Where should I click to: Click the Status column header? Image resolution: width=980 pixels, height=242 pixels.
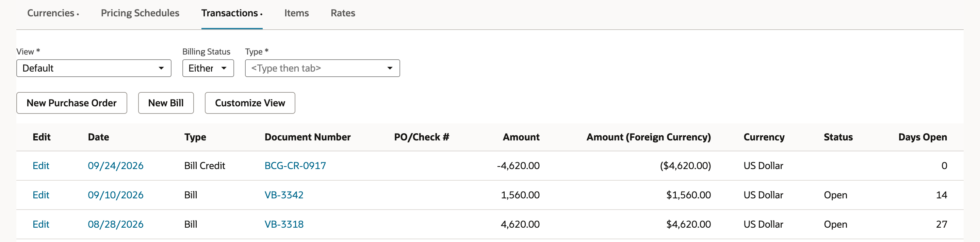click(x=838, y=137)
